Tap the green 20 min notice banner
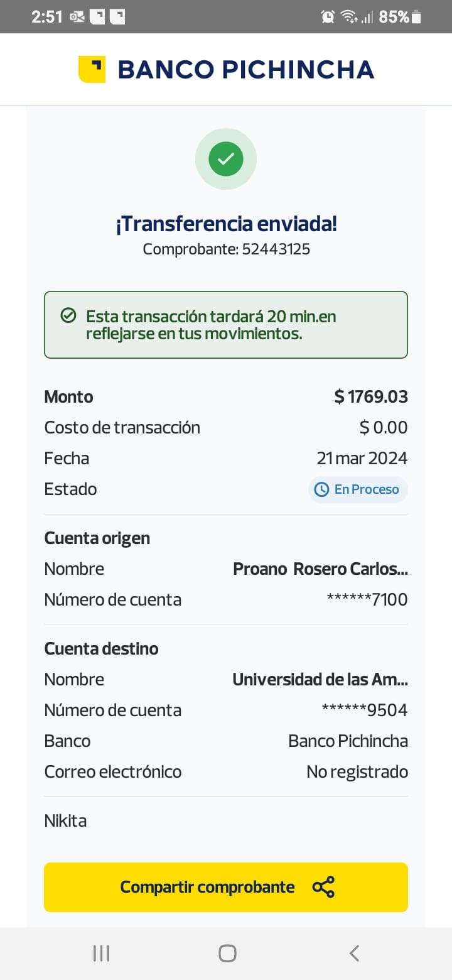The width and height of the screenshot is (452, 980). (x=226, y=325)
